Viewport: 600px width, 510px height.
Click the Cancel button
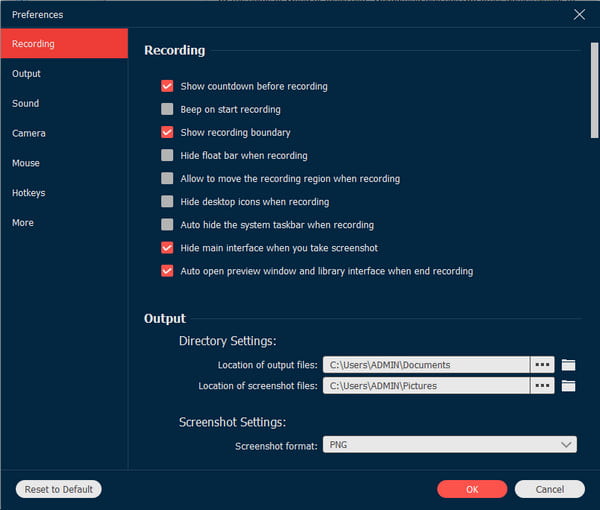click(549, 489)
